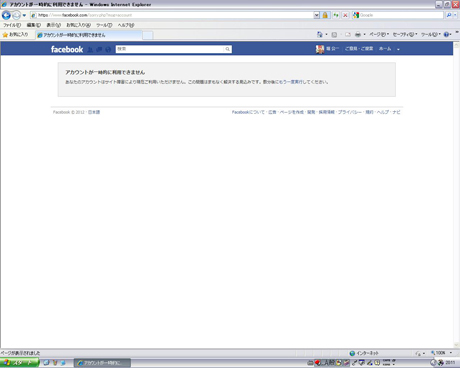Image resolution: width=460 pixels, height=368 pixels.
Task: Open the ホーム link in Facebook bar
Action: click(385, 49)
